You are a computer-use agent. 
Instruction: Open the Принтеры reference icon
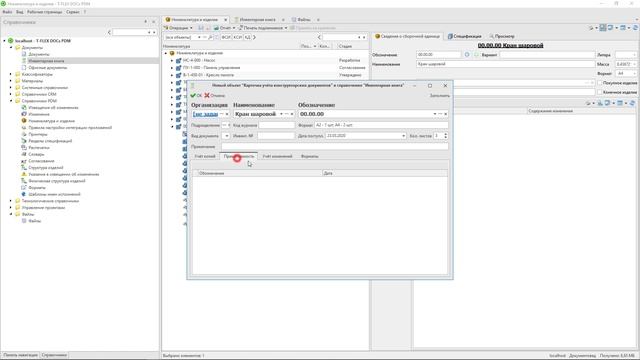click(x=24, y=134)
